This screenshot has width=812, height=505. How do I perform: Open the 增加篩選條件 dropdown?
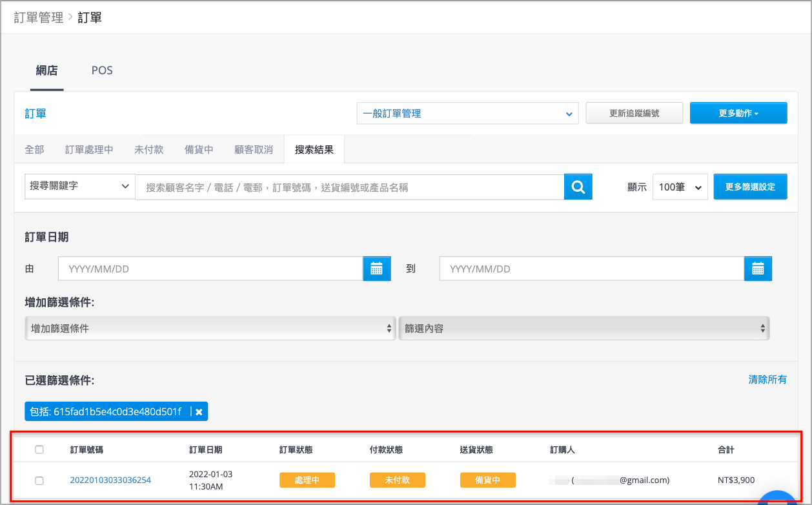click(x=210, y=328)
